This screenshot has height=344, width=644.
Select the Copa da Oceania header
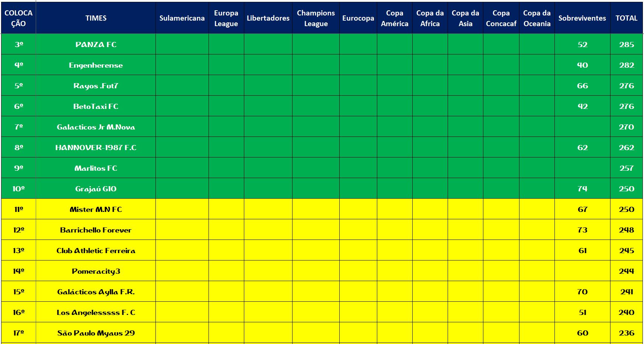click(537, 18)
